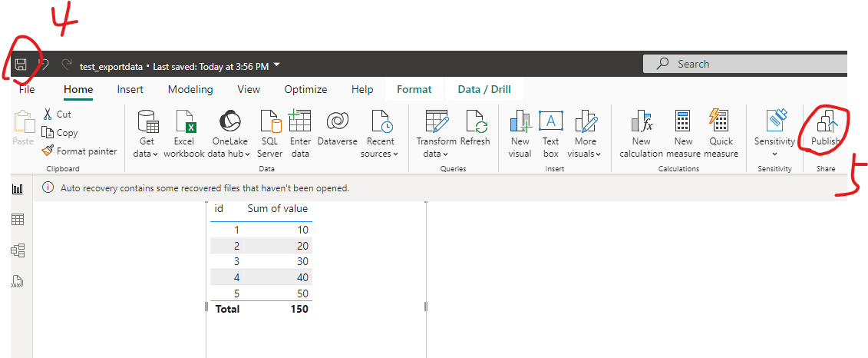Import an Excel workbook

(x=183, y=134)
